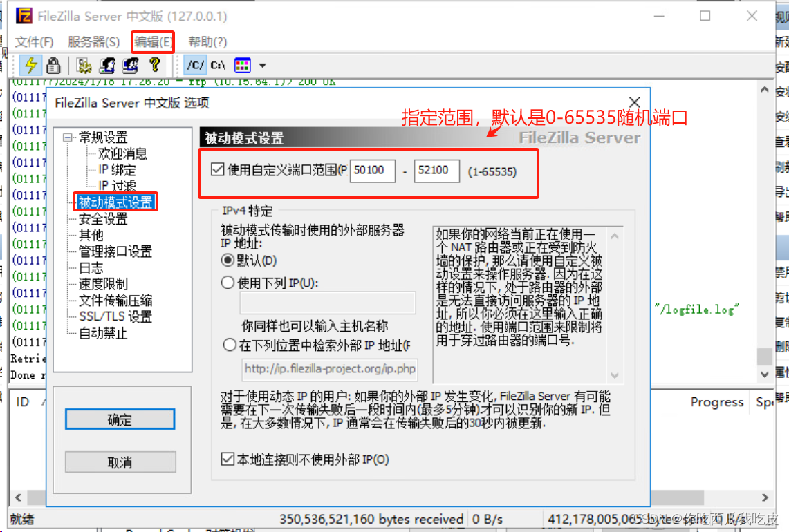The height and width of the screenshot is (532, 789).
Task: Click the bytes received status bar text
Action: (x=371, y=519)
